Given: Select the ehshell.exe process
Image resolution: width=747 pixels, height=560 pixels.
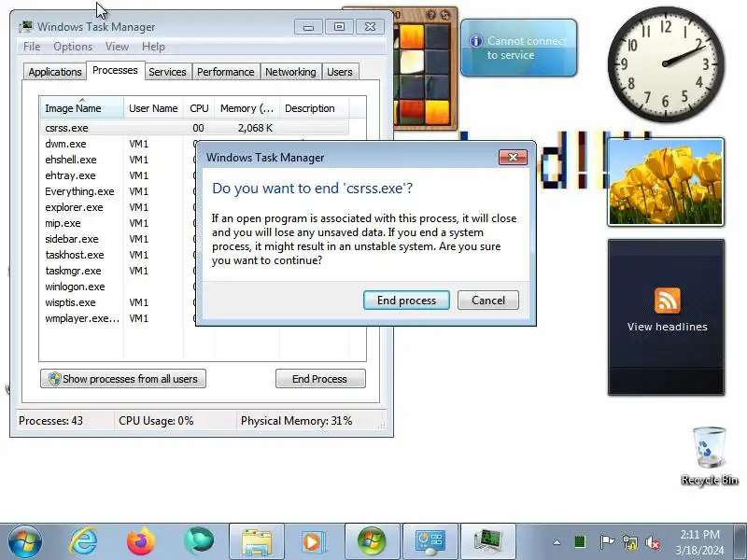Looking at the screenshot, I should coord(71,160).
